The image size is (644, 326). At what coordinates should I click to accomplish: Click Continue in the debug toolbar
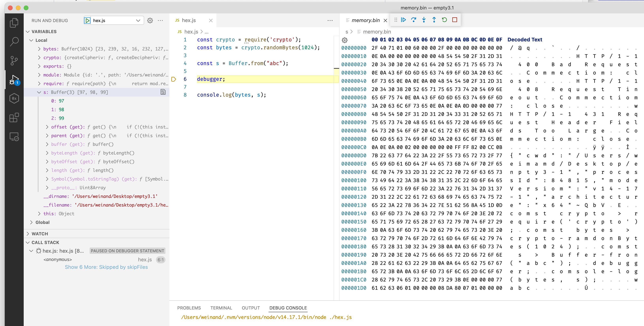pos(403,20)
